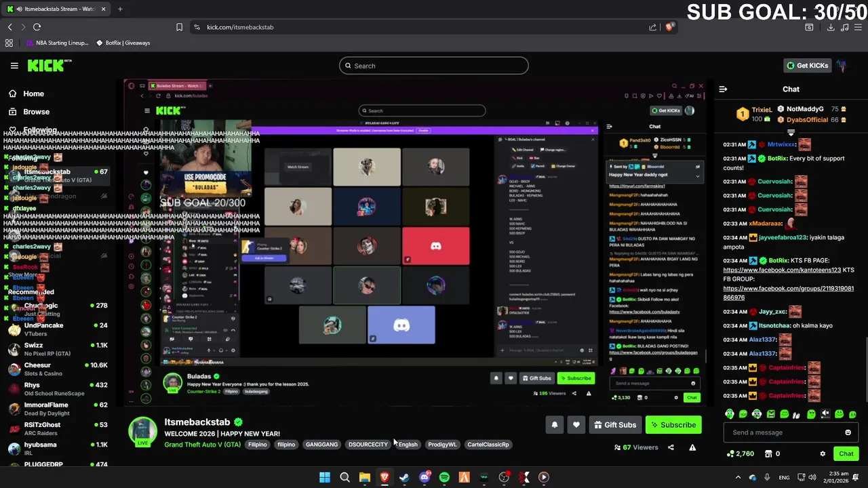Click the English language tag
868x488 pixels.
click(x=408, y=445)
